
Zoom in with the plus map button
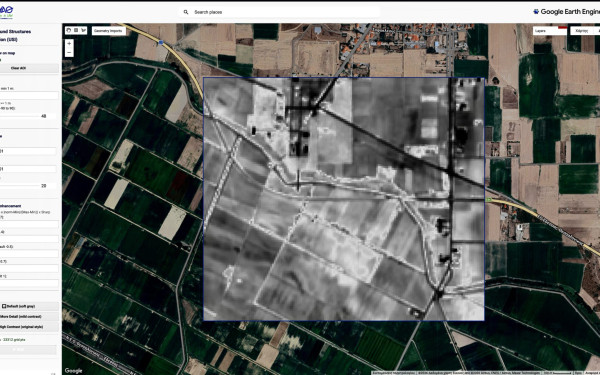point(69,44)
